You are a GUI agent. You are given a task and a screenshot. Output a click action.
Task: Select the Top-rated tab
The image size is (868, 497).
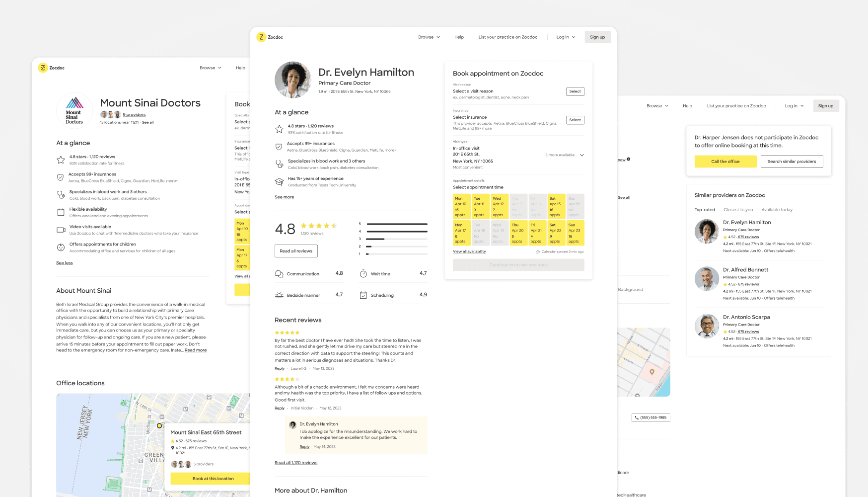click(705, 210)
